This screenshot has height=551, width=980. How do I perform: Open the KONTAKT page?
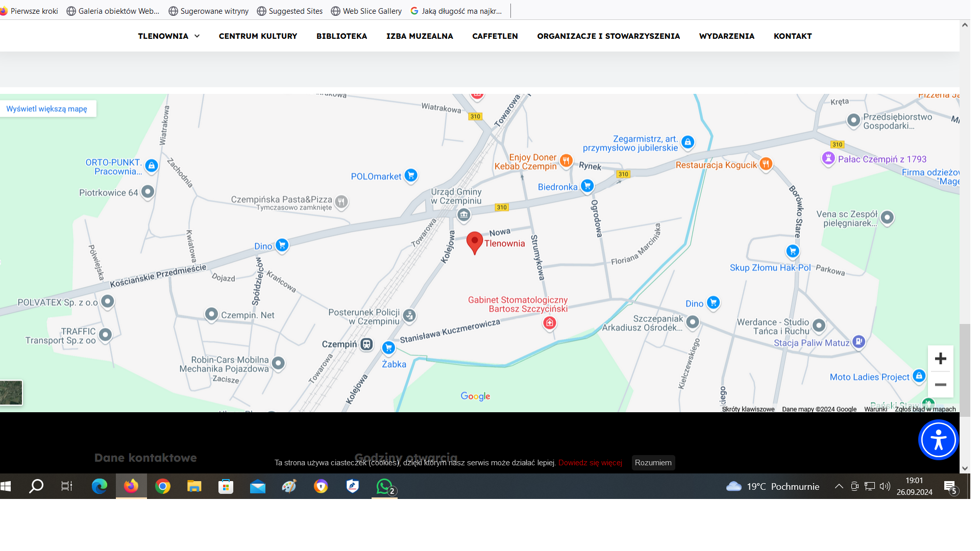coord(792,36)
